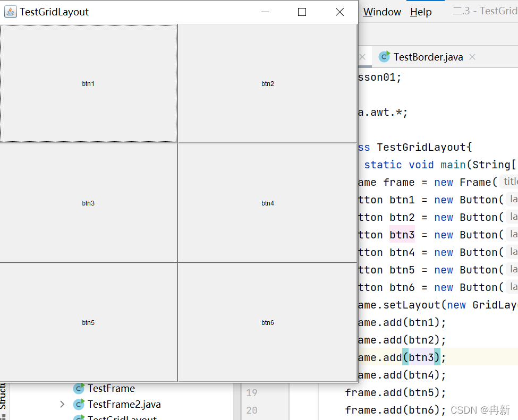Click the btn1 variable declaration in code
Viewport: 518px width, 420px height.
402,200
